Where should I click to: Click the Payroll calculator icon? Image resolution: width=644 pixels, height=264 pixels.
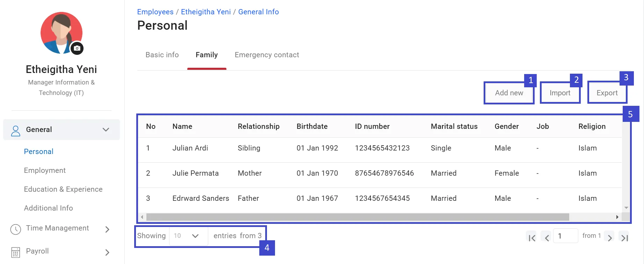(16, 252)
